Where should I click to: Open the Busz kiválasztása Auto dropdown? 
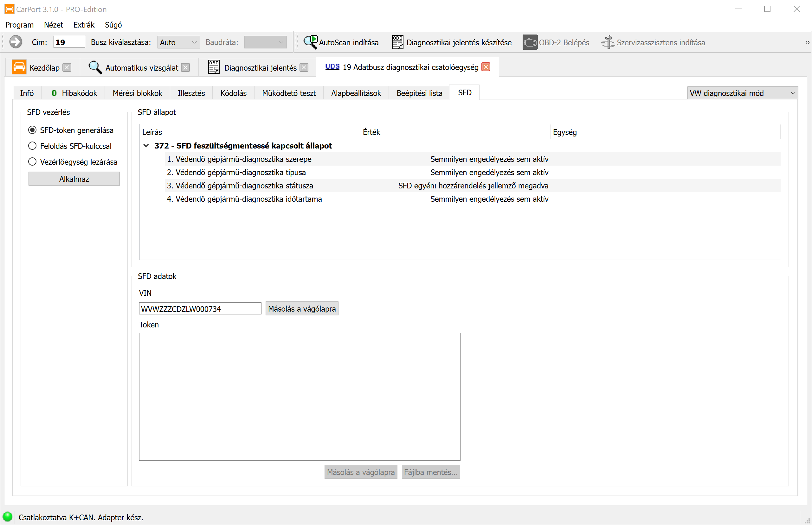click(178, 42)
